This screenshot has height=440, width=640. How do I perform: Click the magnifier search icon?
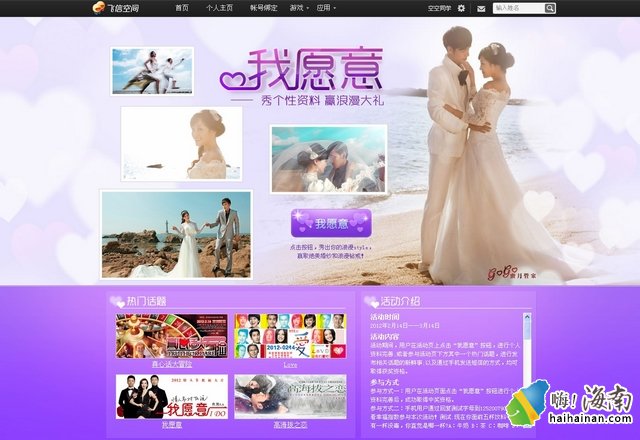click(550, 8)
